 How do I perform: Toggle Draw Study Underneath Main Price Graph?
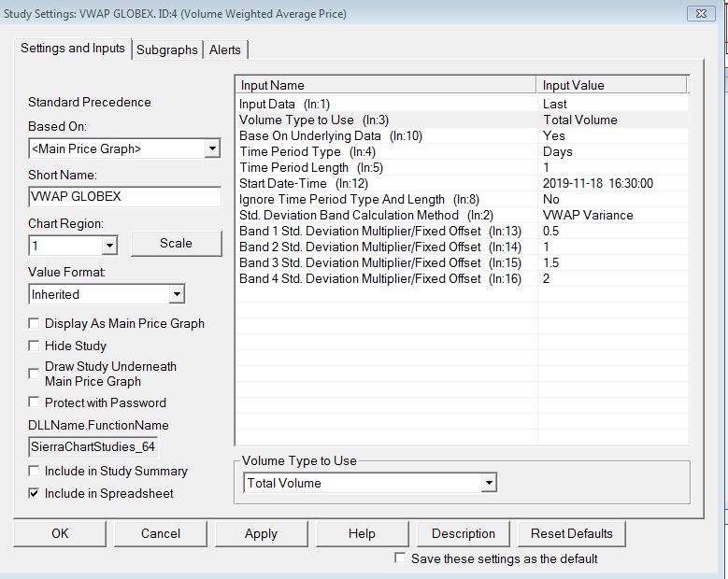pos(36,374)
